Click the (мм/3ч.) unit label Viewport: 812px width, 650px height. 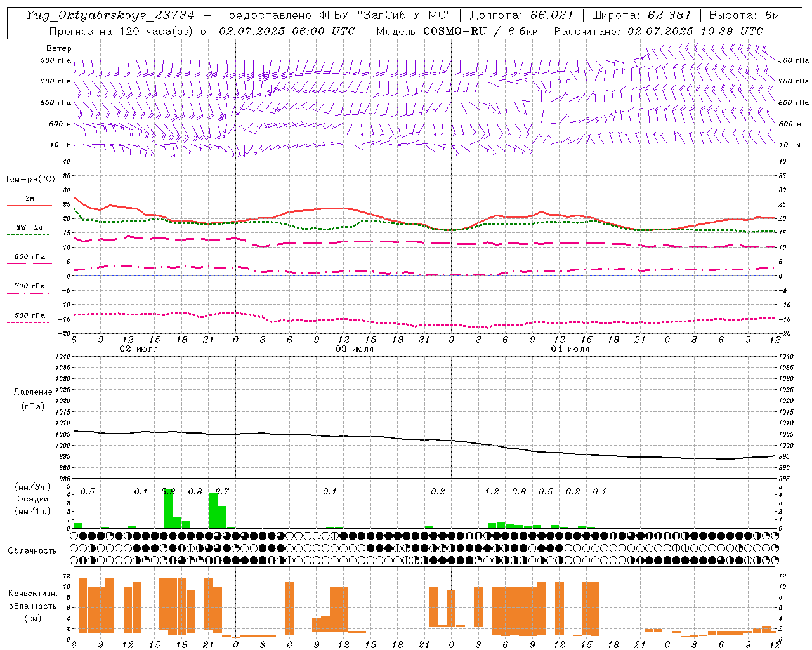tap(32, 487)
